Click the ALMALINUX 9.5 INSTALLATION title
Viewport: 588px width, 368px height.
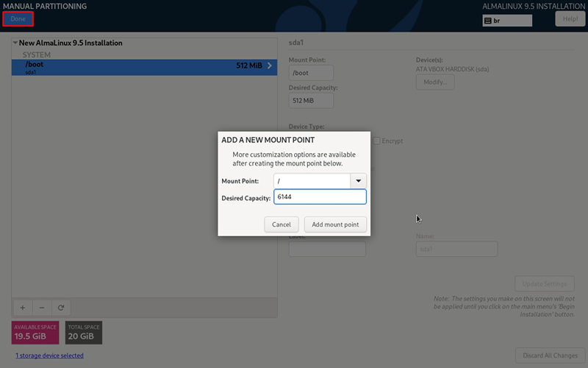[x=534, y=6]
